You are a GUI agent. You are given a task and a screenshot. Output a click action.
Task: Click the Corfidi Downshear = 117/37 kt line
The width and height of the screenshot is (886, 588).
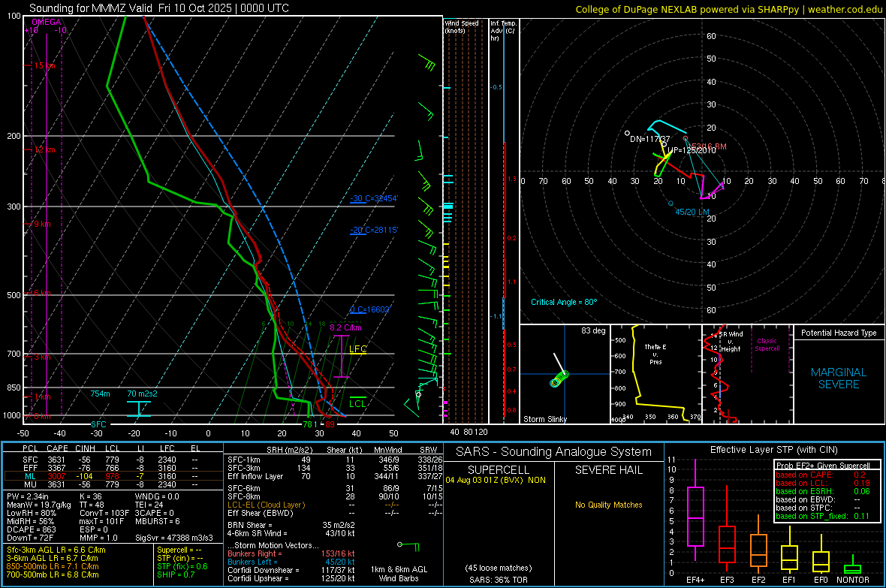pos(291,570)
